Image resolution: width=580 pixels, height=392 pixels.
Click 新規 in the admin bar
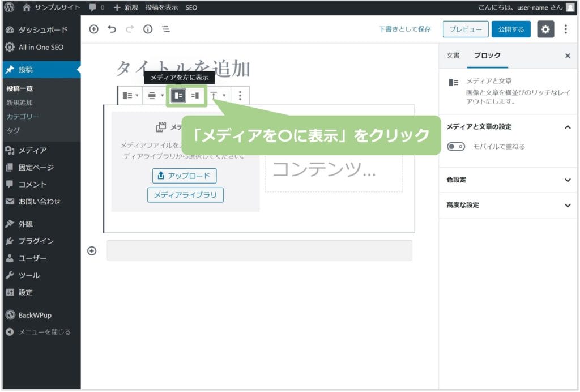pyautogui.click(x=126, y=7)
